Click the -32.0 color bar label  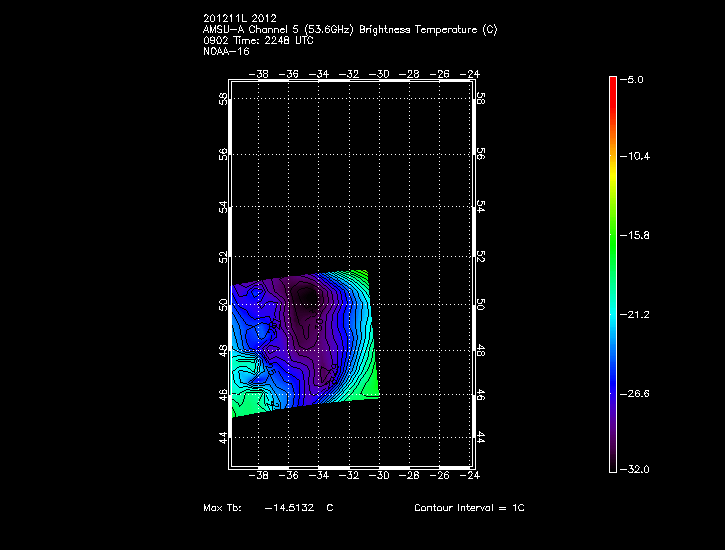pos(637,469)
